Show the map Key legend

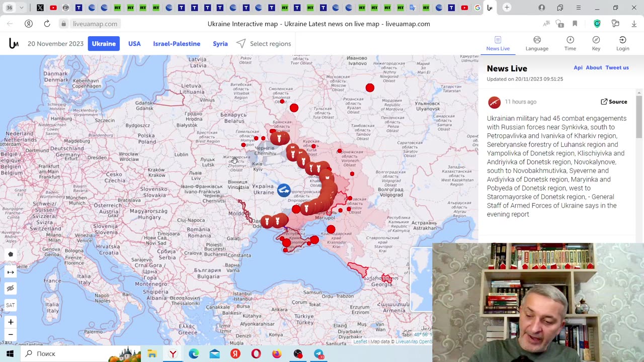pos(596,43)
